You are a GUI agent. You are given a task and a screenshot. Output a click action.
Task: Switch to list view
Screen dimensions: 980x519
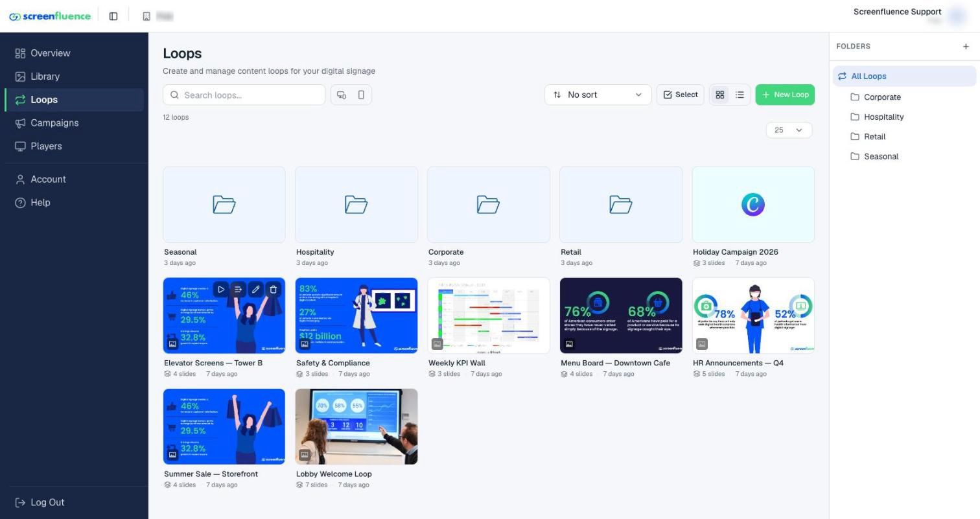point(740,95)
